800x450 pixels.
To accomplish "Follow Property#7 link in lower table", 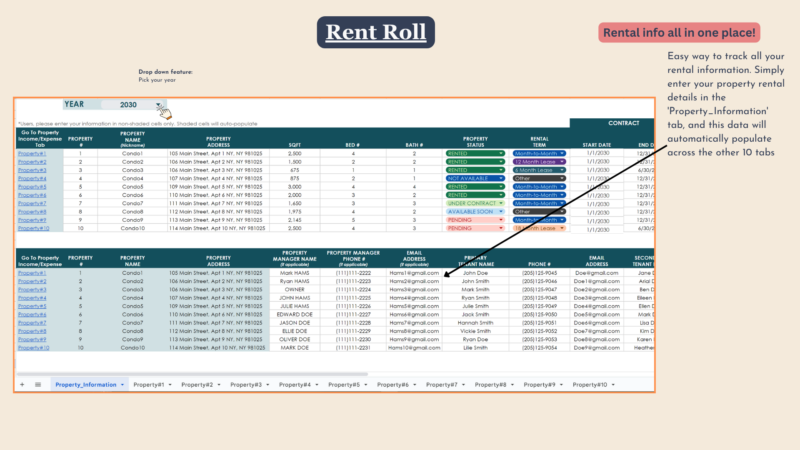I will 32,323.
